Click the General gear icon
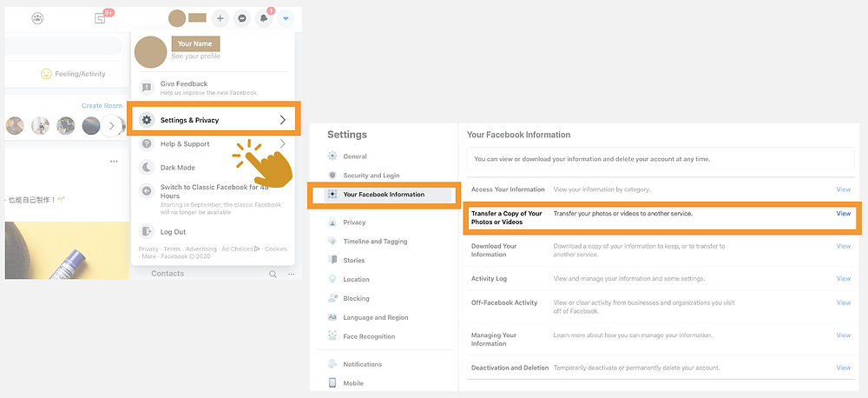This screenshot has height=398, width=868. click(332, 156)
